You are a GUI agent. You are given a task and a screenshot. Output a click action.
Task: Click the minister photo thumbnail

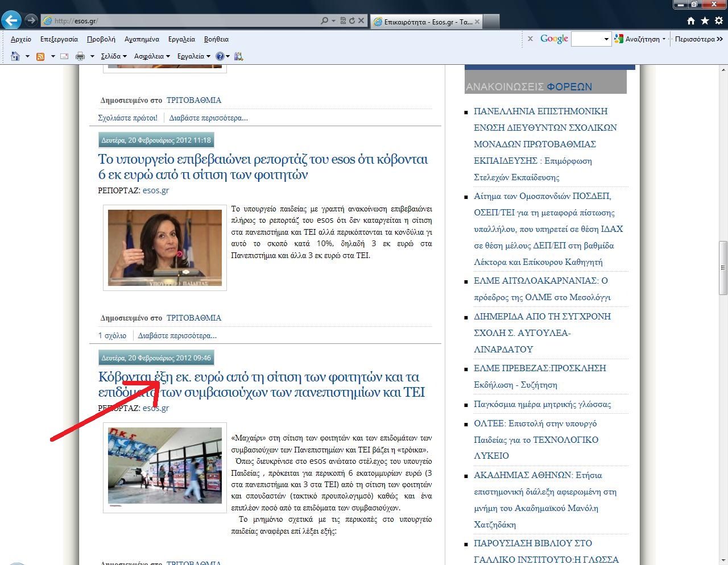click(x=165, y=248)
